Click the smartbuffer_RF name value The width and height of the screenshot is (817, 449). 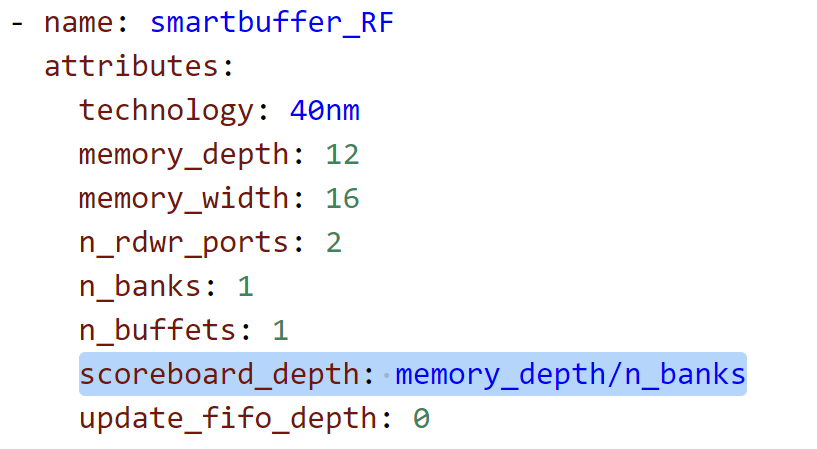point(272,23)
